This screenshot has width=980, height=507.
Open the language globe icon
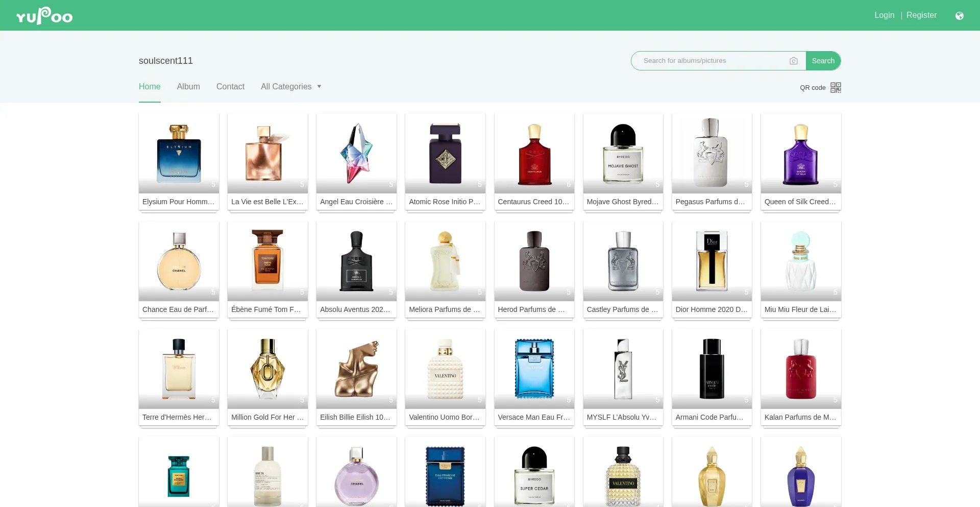coord(959,16)
